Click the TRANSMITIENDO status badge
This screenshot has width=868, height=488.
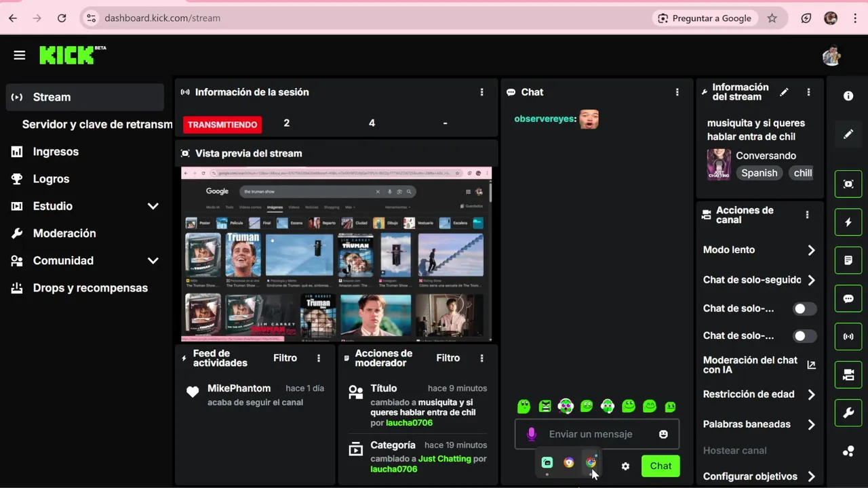(x=222, y=125)
